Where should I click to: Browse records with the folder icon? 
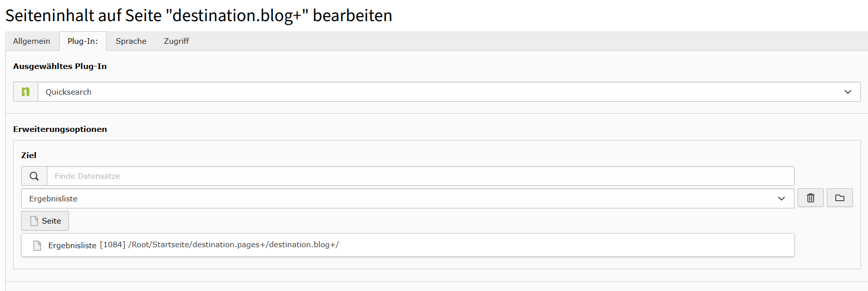pyautogui.click(x=839, y=198)
